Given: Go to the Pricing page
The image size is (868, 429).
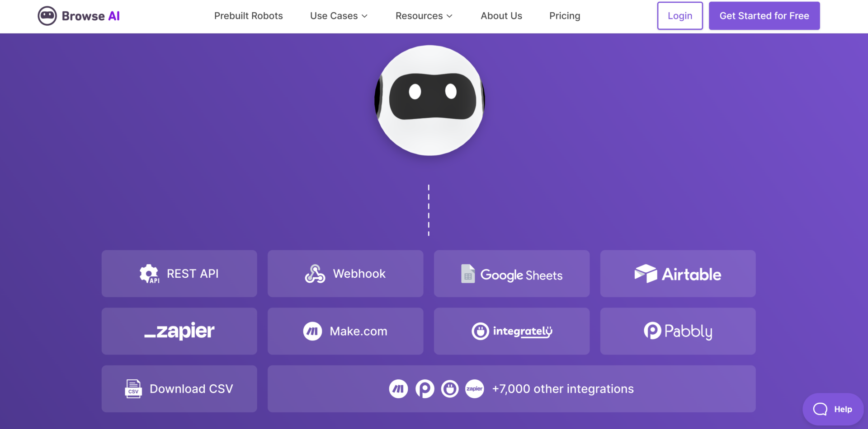Looking at the screenshot, I should [565, 16].
